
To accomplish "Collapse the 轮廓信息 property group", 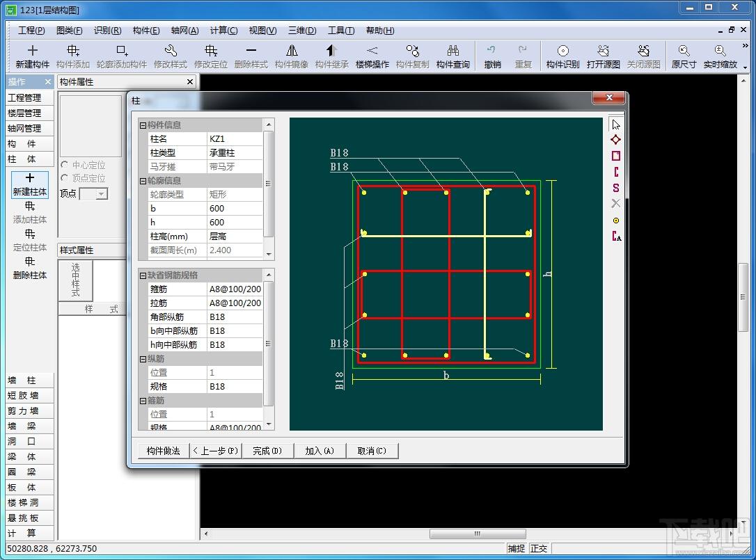I will [143, 181].
